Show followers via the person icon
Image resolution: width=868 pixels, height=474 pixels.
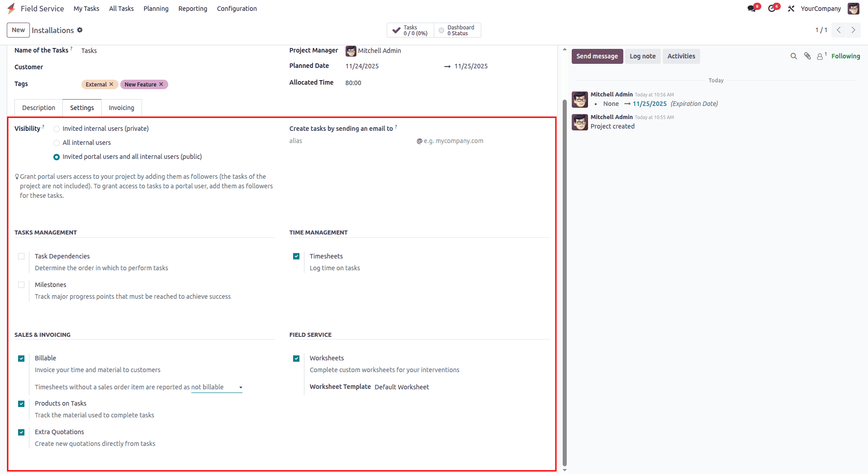821,56
